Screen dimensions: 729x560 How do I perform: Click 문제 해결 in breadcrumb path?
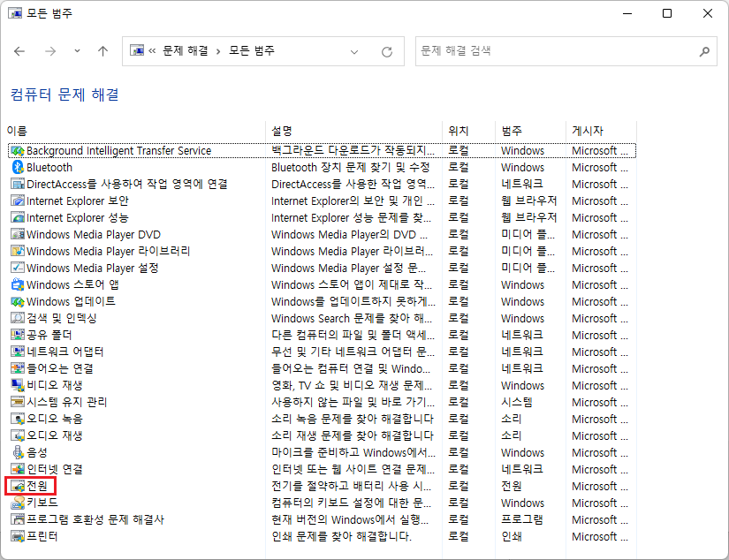click(186, 51)
